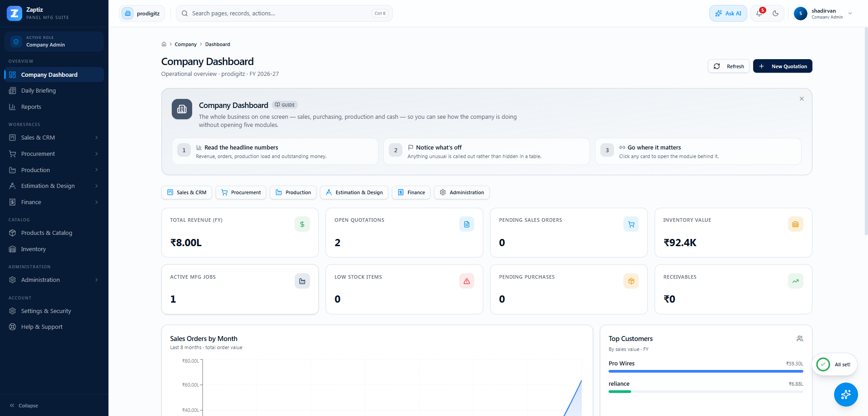
Task: Click the Low Stock Items warning icon
Action: (467, 281)
